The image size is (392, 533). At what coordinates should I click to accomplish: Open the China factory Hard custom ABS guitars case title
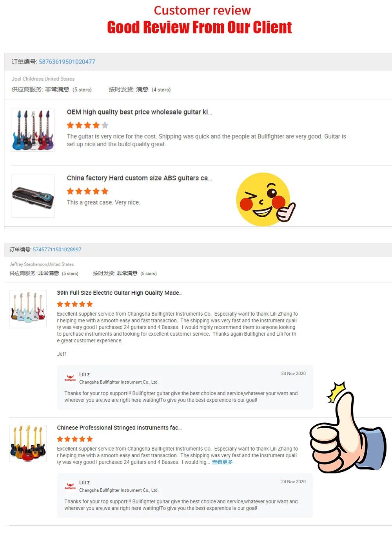(139, 178)
